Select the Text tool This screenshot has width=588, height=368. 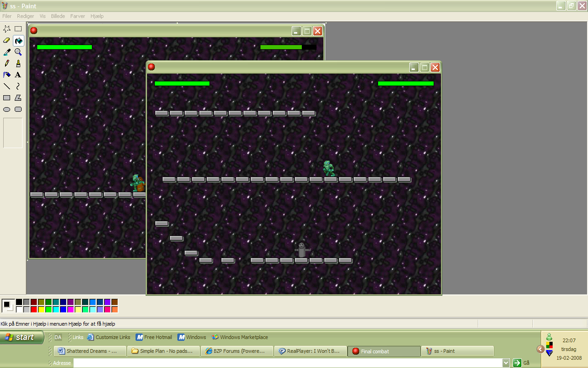point(18,75)
